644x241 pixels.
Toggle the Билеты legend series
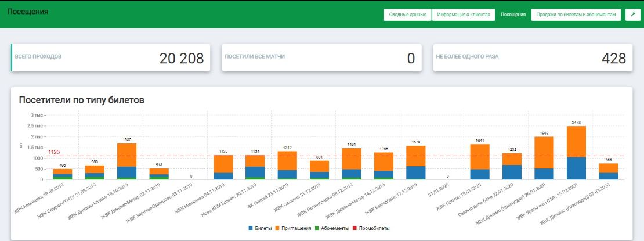coord(262,228)
